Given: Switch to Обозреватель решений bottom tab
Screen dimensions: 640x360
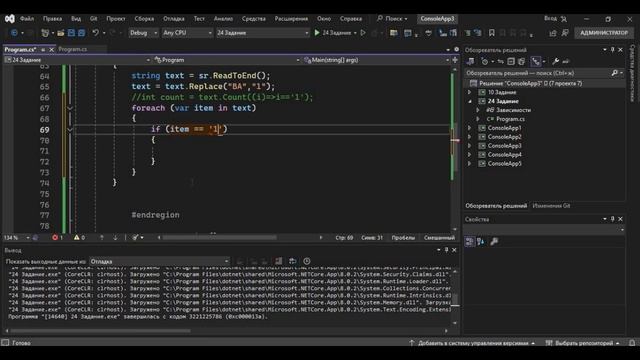Looking at the screenshot, I should click(496, 206).
